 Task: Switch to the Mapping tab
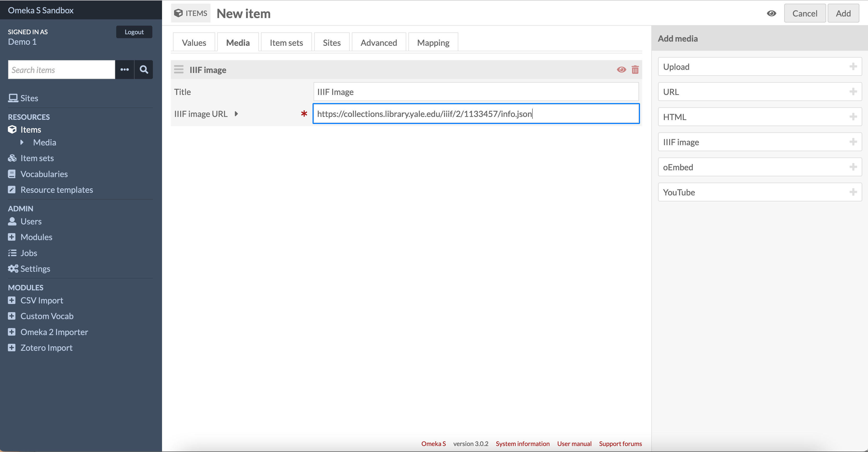click(433, 42)
